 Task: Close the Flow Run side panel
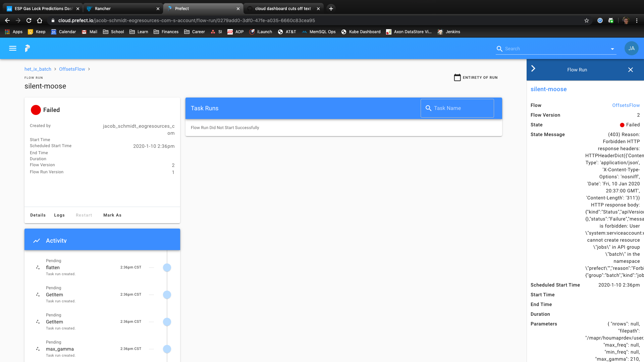click(631, 70)
